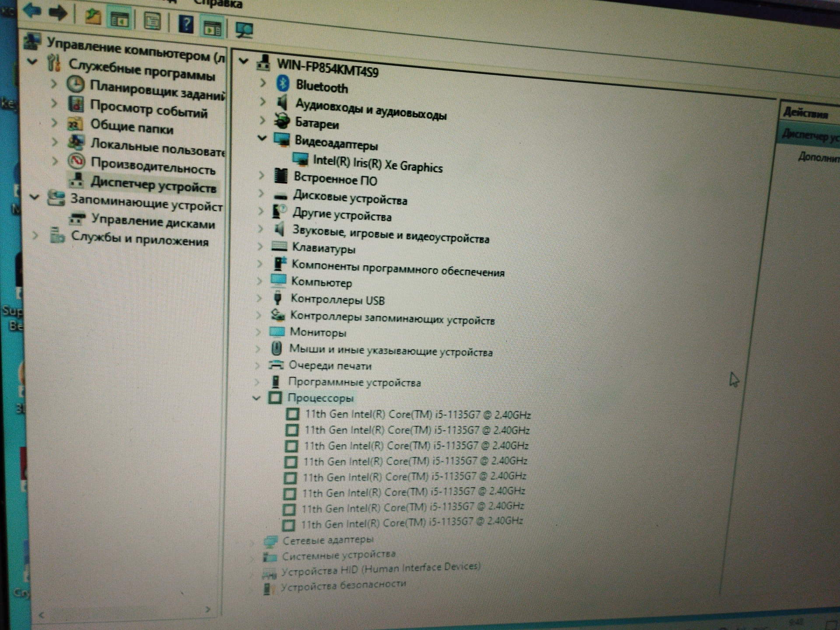Click the Контроллеры USB plug icon
840x630 pixels.
click(x=277, y=298)
